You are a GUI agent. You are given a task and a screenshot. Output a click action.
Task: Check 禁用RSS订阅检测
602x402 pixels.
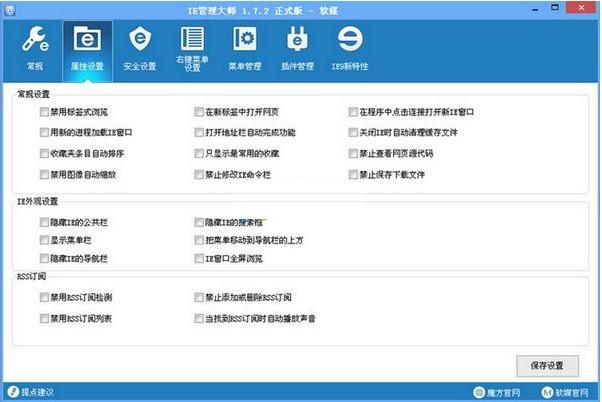point(44,297)
